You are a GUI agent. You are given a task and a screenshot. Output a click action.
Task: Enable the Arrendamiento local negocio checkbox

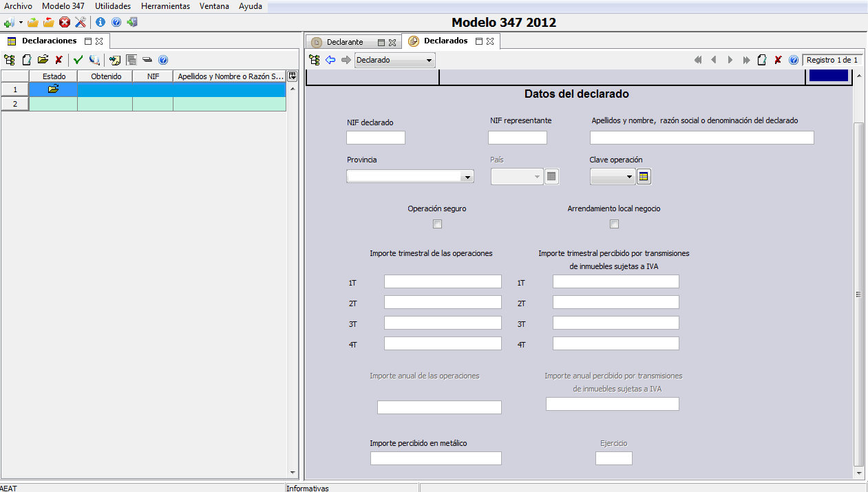click(614, 224)
